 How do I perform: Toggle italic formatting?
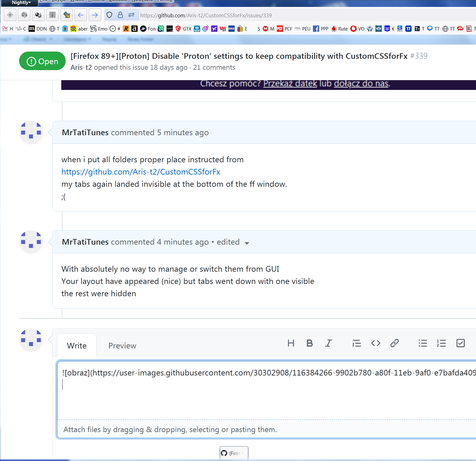(328, 343)
